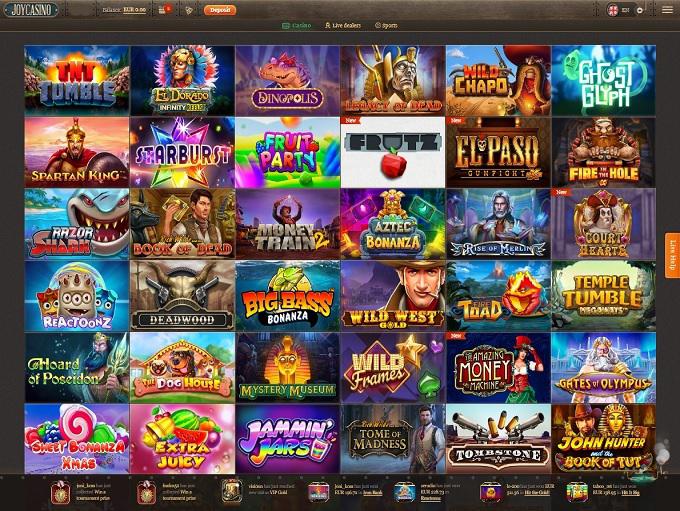Click the Hit the Gold ticker icon
Viewport: 680px width, 511px height.
(x=490, y=492)
